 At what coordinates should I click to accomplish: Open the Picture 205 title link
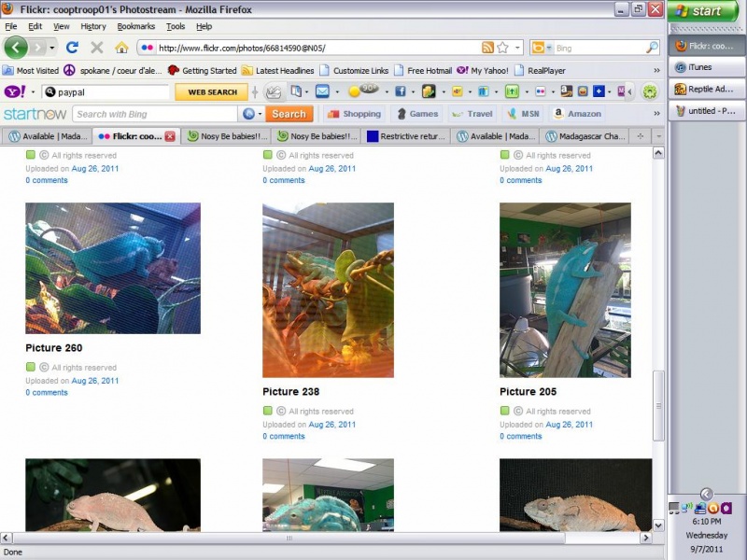528,391
